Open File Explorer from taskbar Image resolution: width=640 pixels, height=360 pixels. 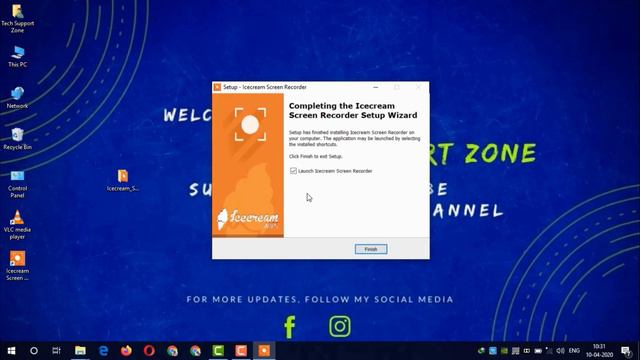[x=80, y=351]
